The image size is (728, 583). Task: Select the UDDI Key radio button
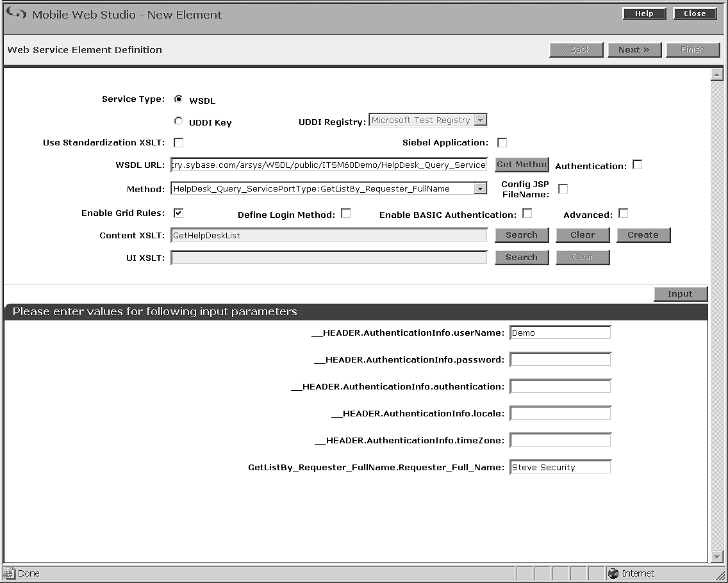(x=178, y=121)
